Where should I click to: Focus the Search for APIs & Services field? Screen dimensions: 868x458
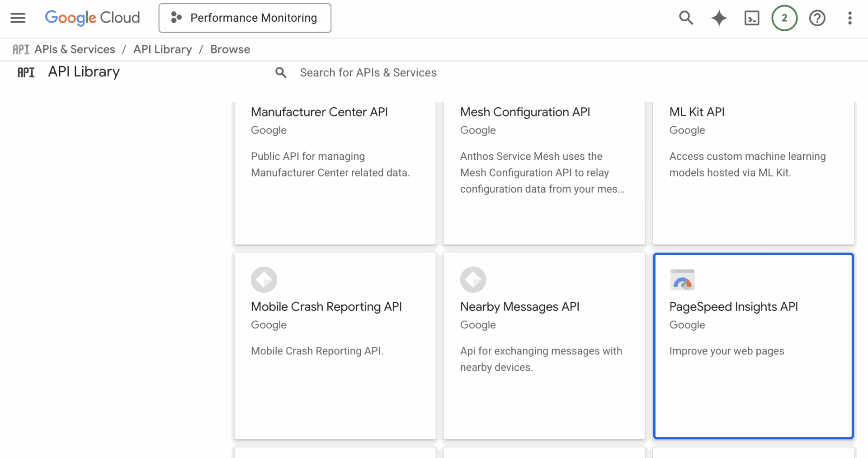point(368,72)
